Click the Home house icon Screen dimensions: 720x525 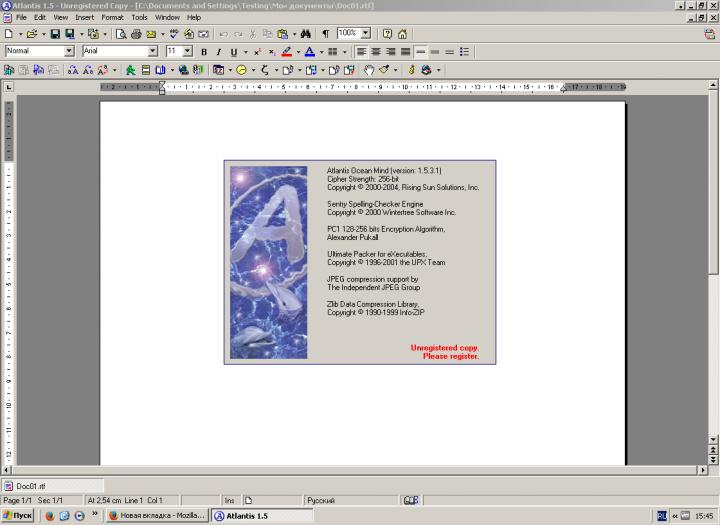coord(403,34)
